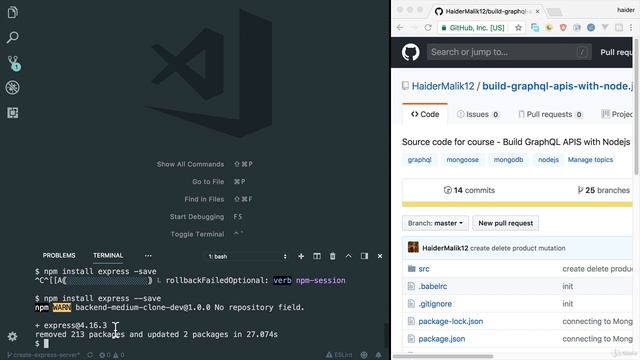The height and width of the screenshot is (360, 640).
Task: Click the mongoose topic tag
Action: coord(462,160)
